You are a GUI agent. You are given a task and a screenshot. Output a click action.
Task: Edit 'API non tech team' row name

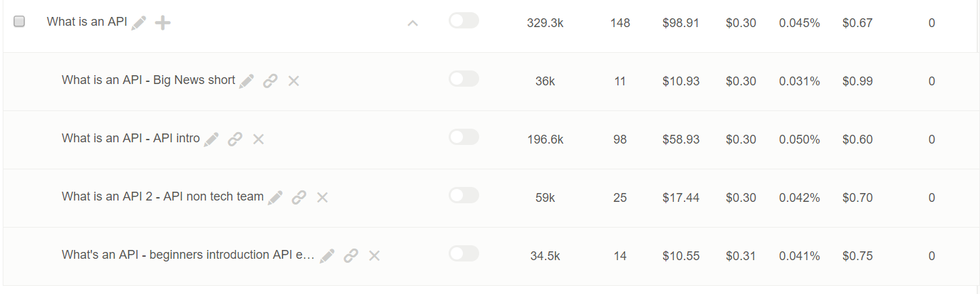tap(275, 198)
